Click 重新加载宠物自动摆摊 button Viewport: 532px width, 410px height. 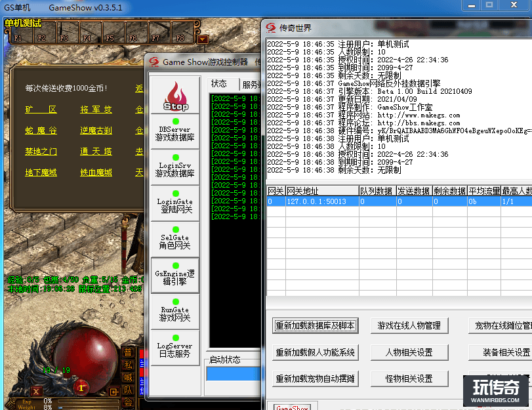tap(315, 379)
